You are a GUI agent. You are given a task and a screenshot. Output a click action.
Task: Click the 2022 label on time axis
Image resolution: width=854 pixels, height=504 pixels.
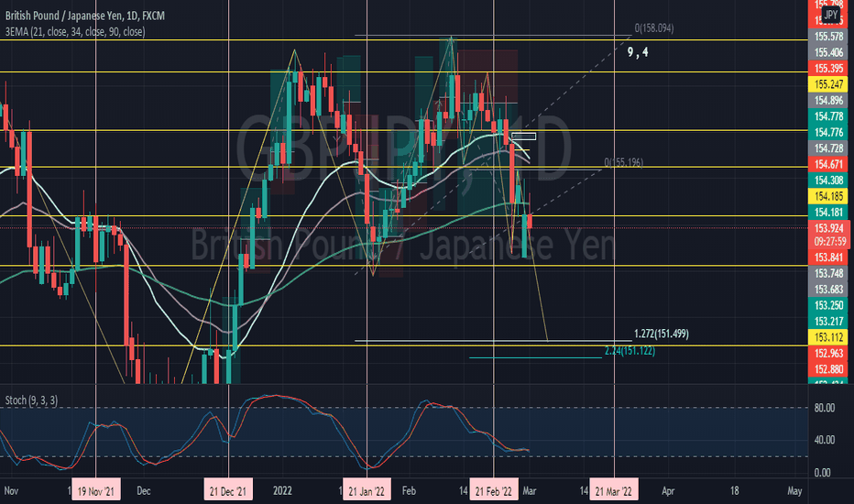[x=282, y=491]
